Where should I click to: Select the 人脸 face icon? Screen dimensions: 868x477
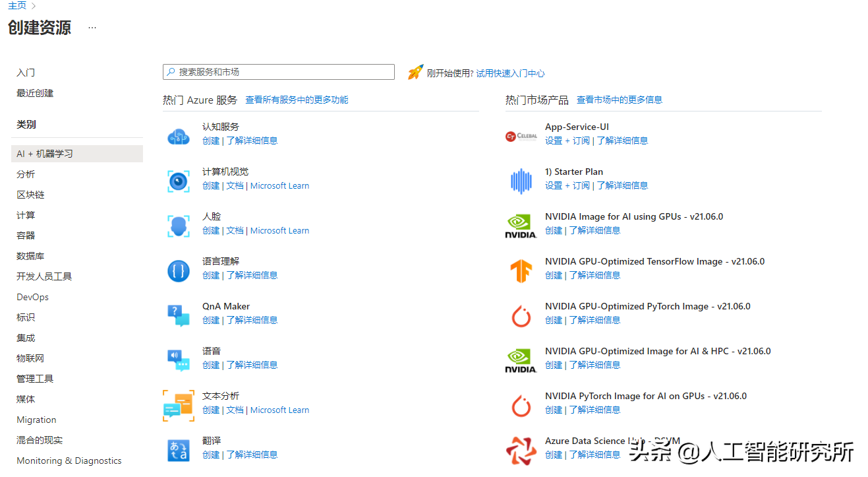[x=179, y=226]
